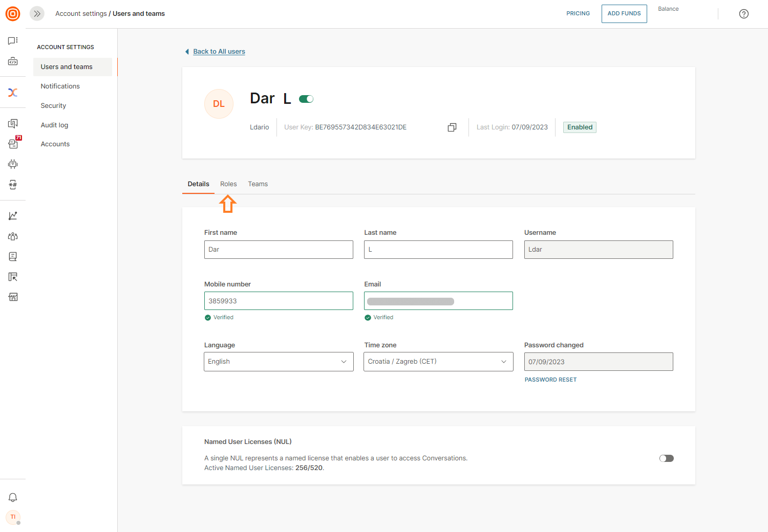Click the ADD FUNDS button
Image resolution: width=768 pixels, height=532 pixels.
tap(624, 14)
